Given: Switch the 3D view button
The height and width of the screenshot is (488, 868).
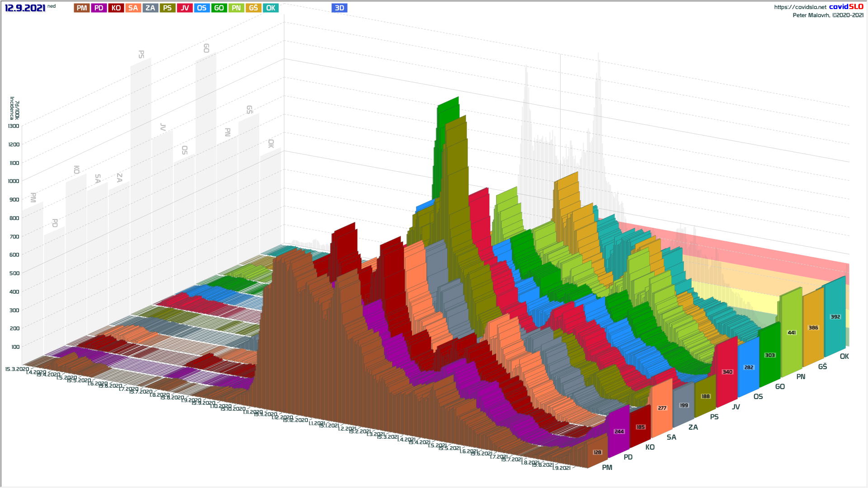Looking at the screenshot, I should tap(340, 8).
